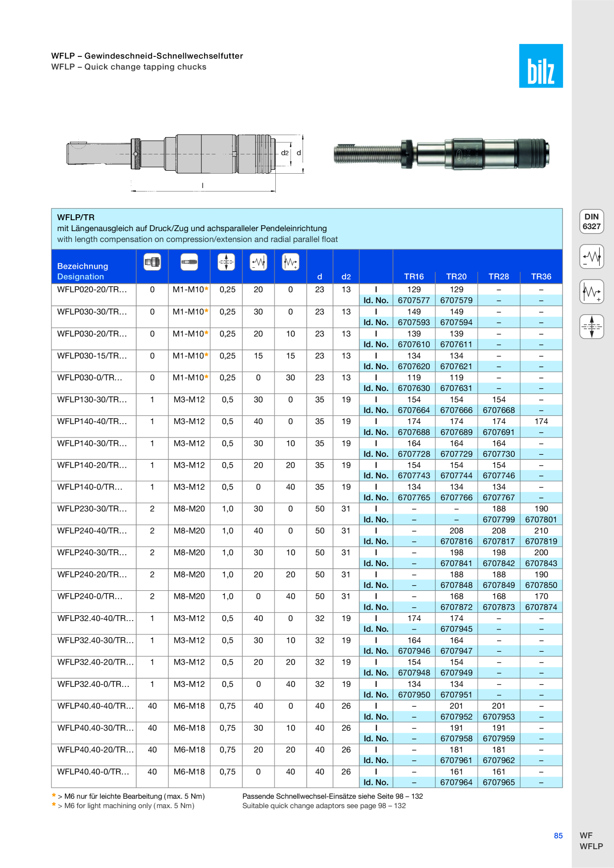
Task: Click the 'Quick change tapping chucks' subtitle
Action: coord(146,67)
